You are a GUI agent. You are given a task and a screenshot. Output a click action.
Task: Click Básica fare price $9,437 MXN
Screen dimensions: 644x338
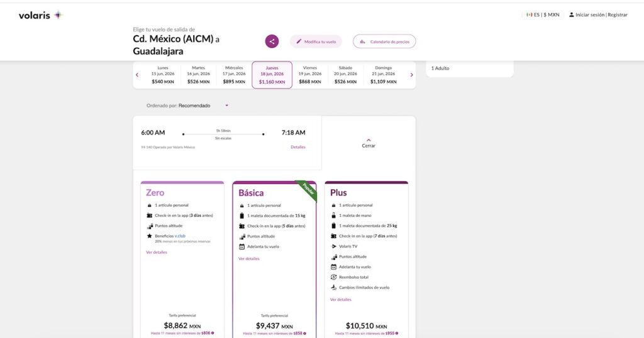click(x=274, y=325)
